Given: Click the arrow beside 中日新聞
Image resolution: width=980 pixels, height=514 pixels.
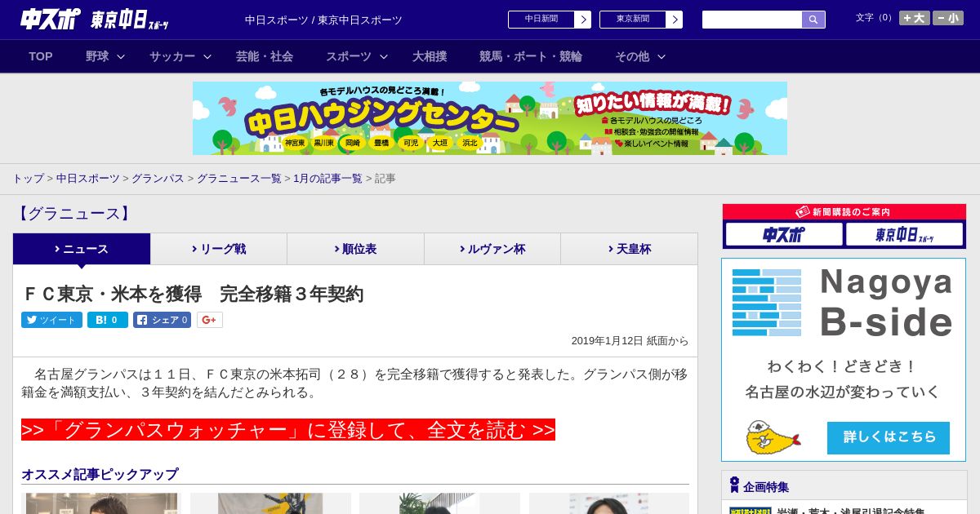Looking at the screenshot, I should (583, 20).
